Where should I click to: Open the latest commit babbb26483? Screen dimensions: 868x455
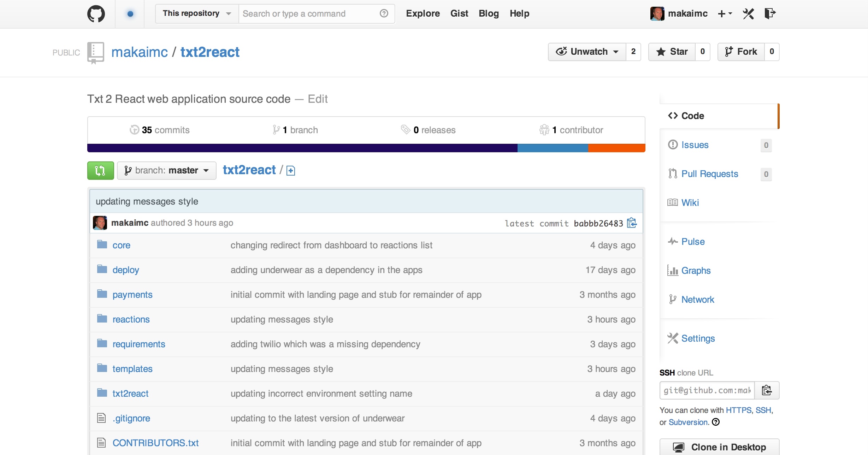598,223
